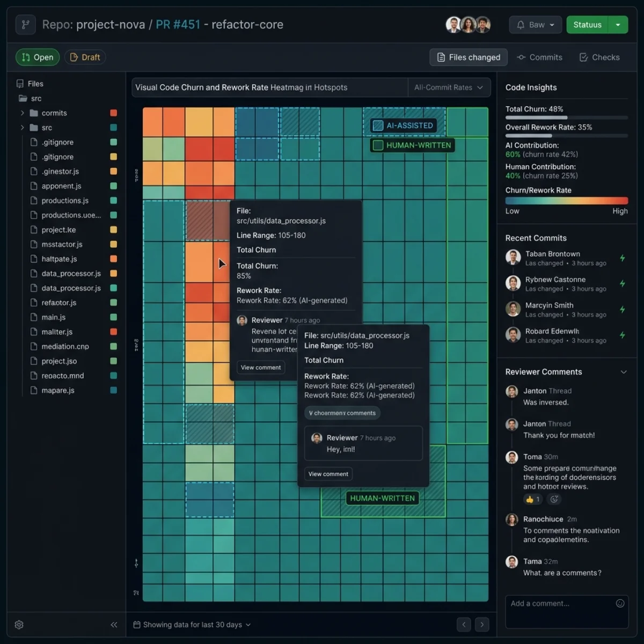
Task: Open Showing data for last 30 days dropdown
Action: point(192,625)
